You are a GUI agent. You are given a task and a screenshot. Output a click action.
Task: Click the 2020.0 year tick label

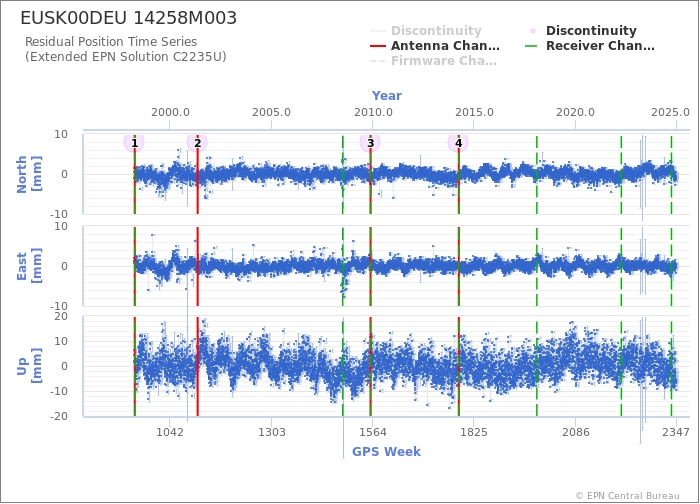[x=575, y=112]
